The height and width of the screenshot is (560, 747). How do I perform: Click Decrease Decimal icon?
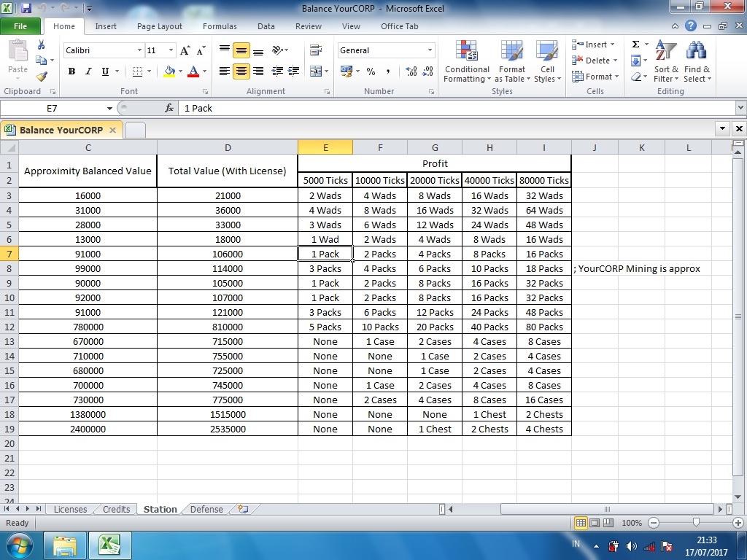tap(427, 71)
